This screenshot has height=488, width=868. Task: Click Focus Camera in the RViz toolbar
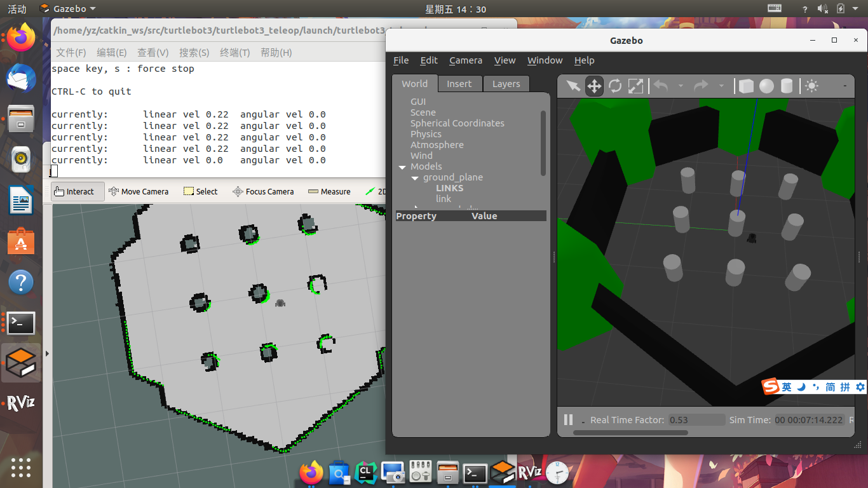tap(263, 191)
